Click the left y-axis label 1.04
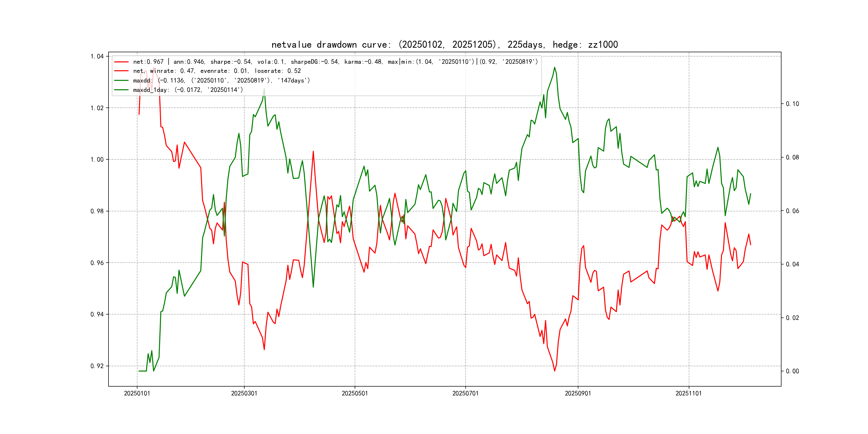This screenshot has width=868, height=434. pyautogui.click(x=97, y=56)
